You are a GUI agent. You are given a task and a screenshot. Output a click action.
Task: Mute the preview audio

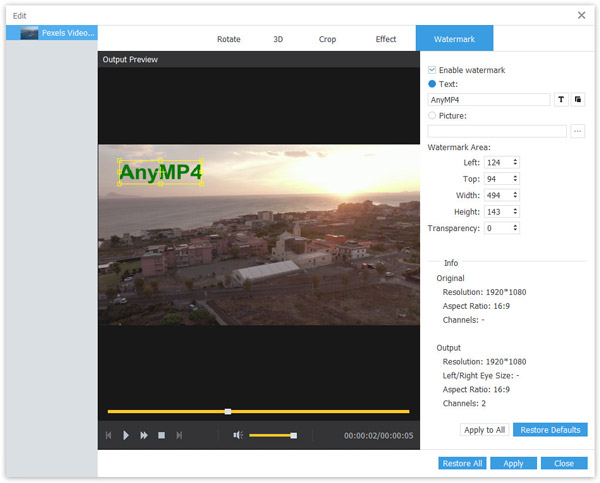[238, 435]
